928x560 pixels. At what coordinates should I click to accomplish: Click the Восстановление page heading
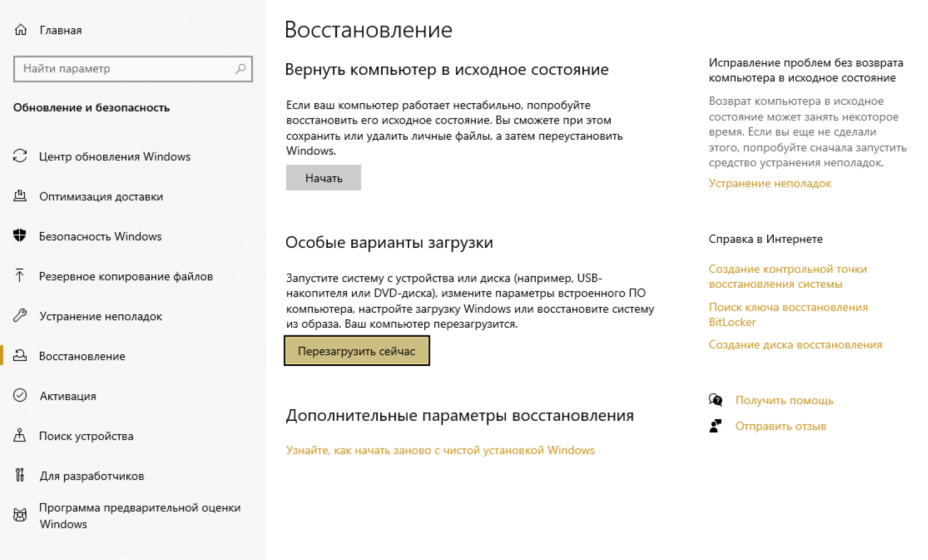tap(368, 30)
